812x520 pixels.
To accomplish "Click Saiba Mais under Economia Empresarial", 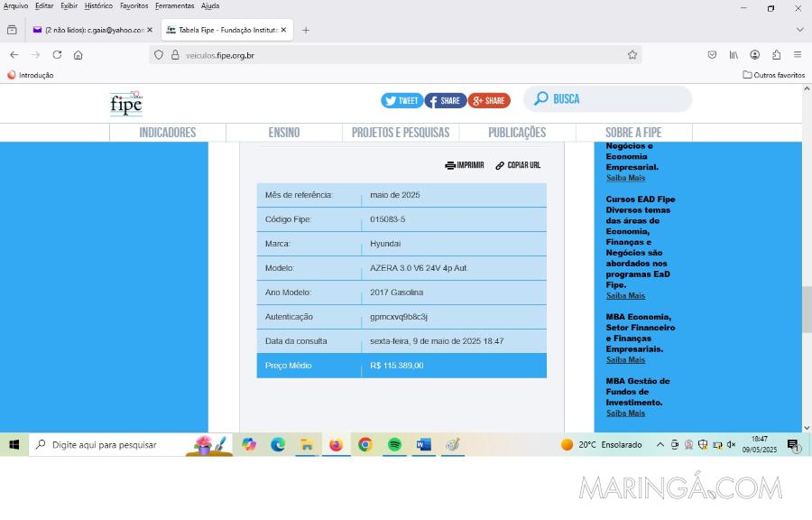I will [x=625, y=178].
